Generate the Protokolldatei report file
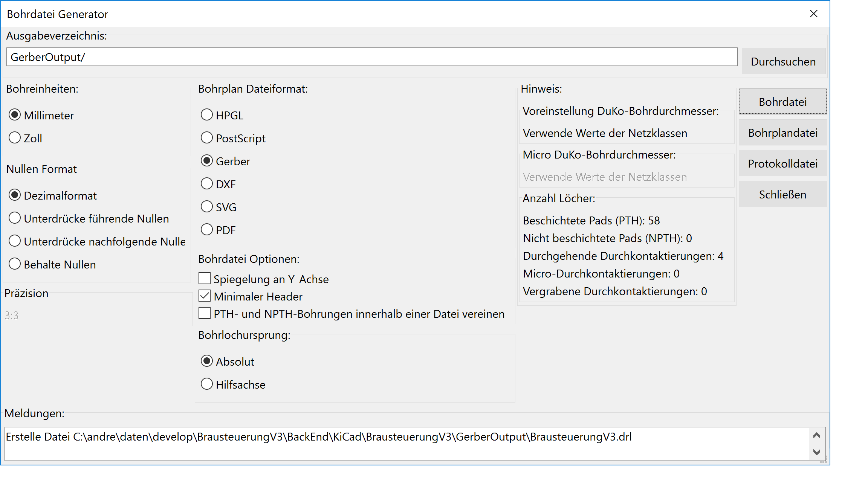The width and height of the screenshot is (868, 488). [x=783, y=163]
